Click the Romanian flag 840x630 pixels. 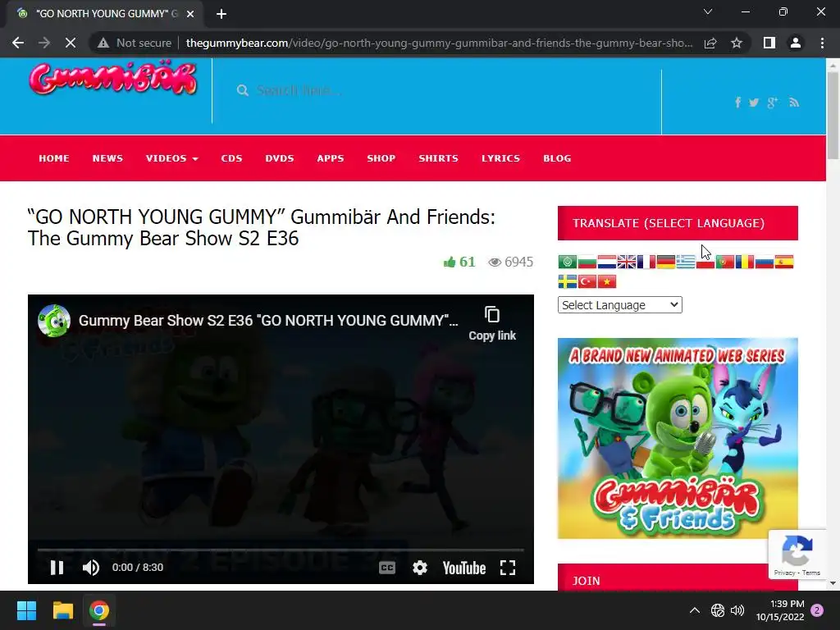(x=745, y=262)
